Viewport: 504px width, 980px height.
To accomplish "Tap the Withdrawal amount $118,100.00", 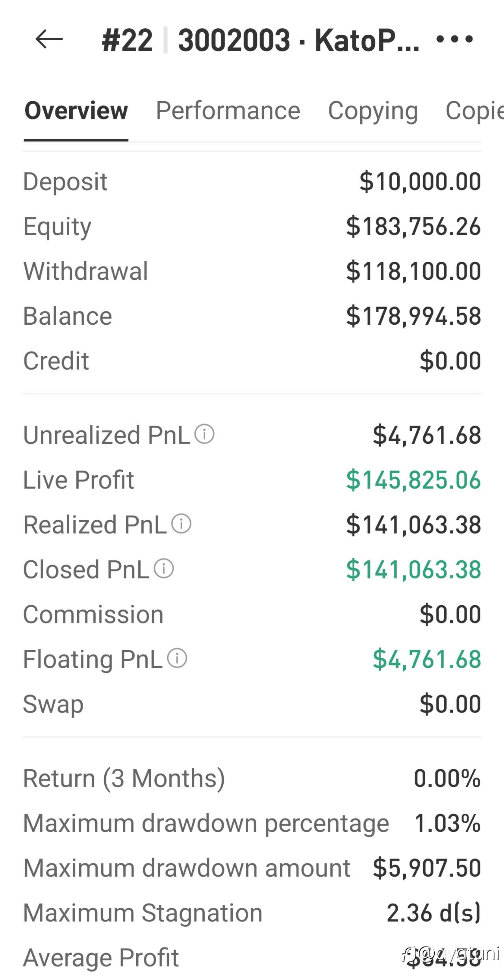I will point(413,271).
